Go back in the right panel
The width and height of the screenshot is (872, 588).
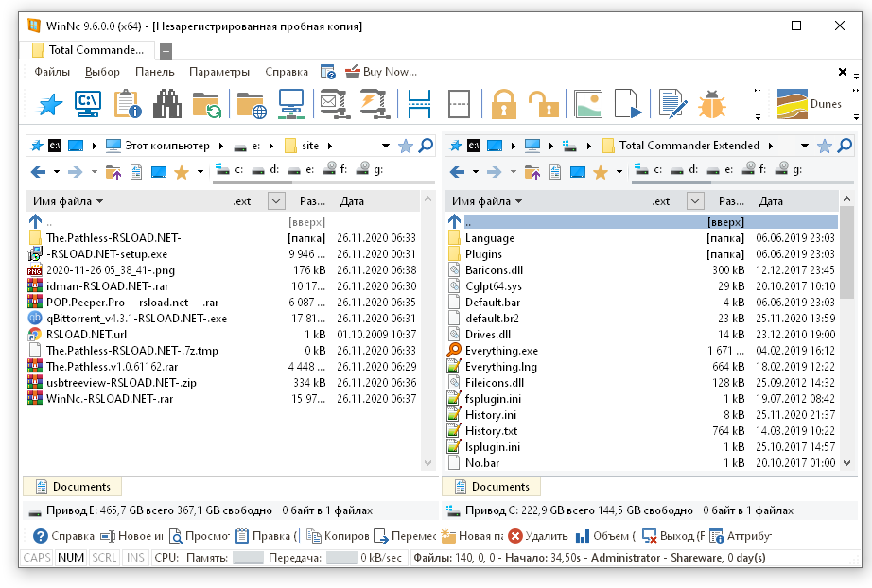click(457, 172)
